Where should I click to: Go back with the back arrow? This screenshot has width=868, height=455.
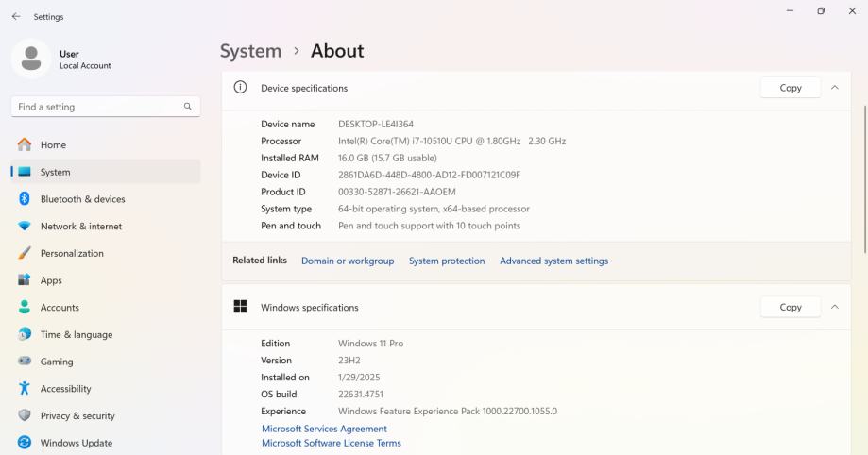(16, 16)
